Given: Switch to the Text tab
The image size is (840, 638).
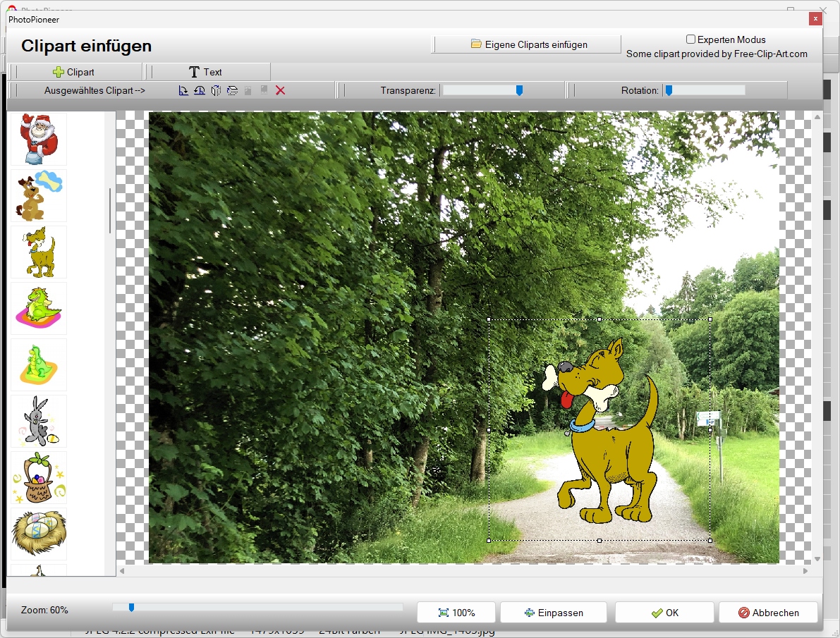Looking at the screenshot, I should click(x=206, y=72).
